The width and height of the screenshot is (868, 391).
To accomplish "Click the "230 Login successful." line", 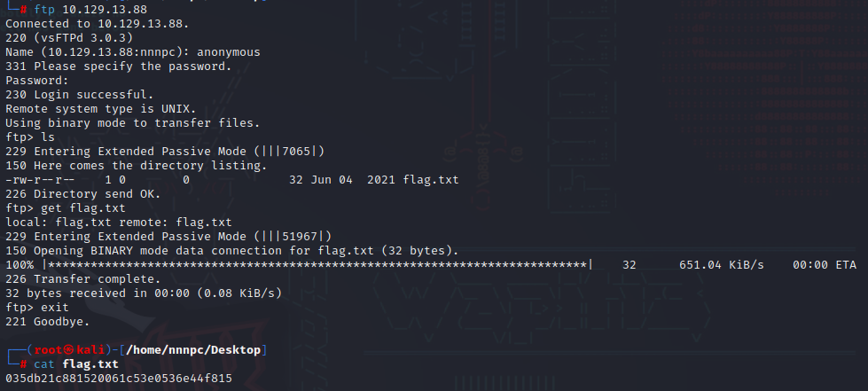I will coord(66,95).
